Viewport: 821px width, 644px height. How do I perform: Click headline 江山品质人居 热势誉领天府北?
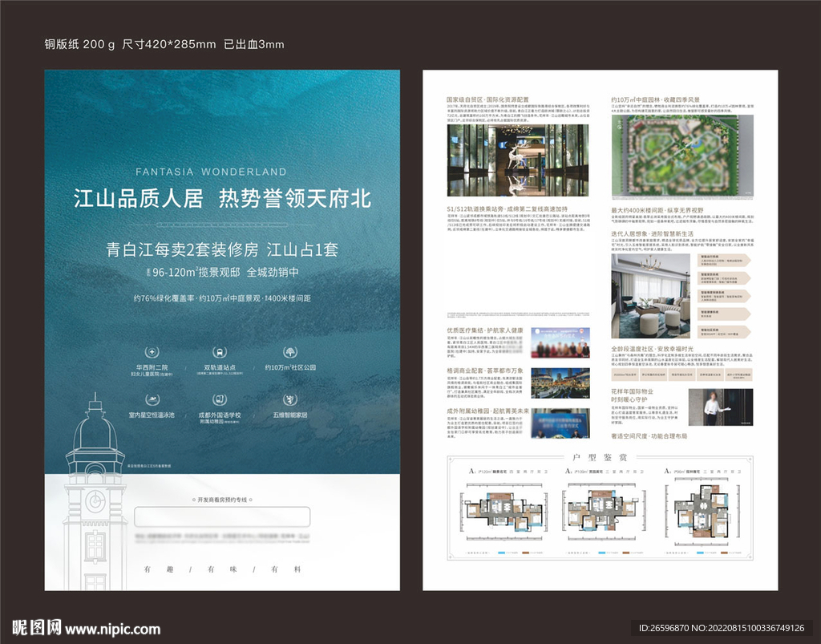click(222, 199)
